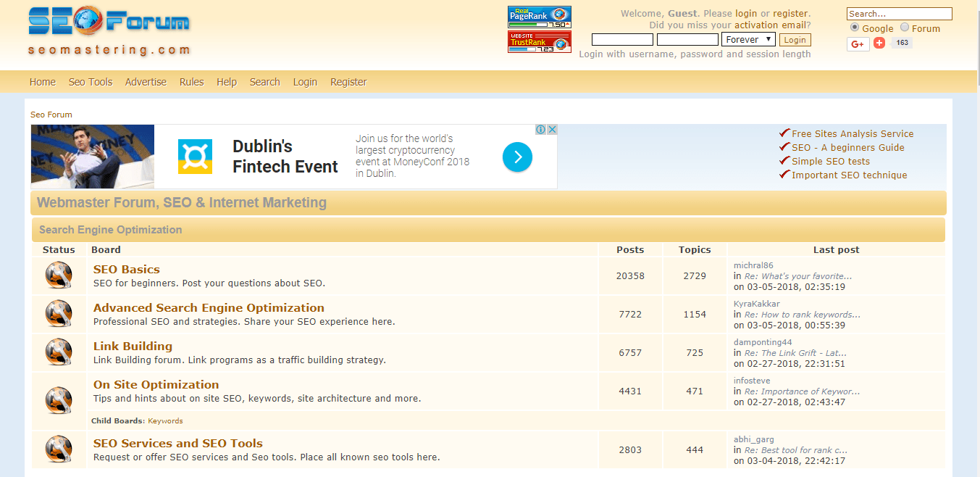Click the SEO Forum logo
The height and width of the screenshot is (477, 980).
tap(109, 30)
